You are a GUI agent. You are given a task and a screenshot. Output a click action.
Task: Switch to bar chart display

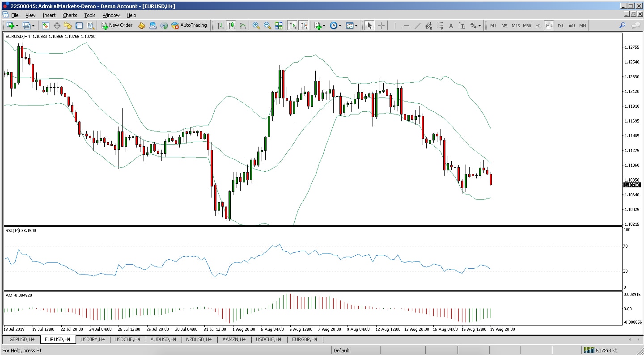coord(220,25)
